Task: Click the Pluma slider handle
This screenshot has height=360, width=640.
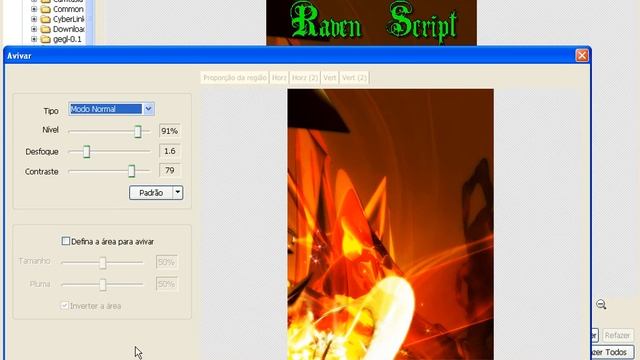Action: pos(103,284)
